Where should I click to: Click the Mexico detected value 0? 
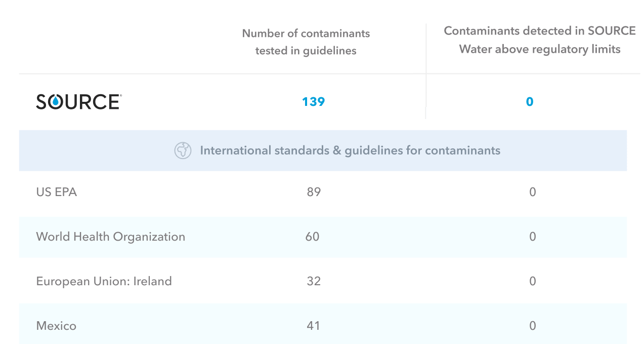533,326
